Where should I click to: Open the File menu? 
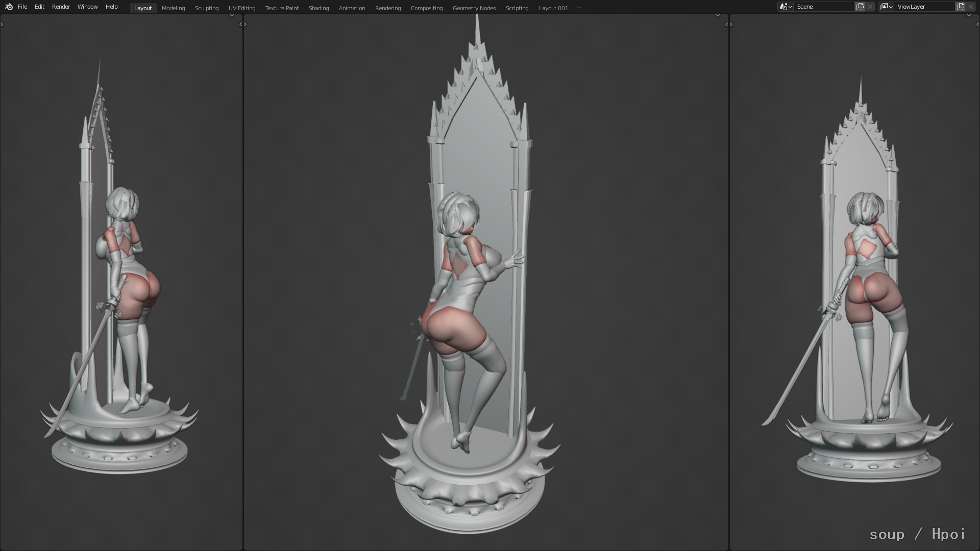tap(22, 7)
